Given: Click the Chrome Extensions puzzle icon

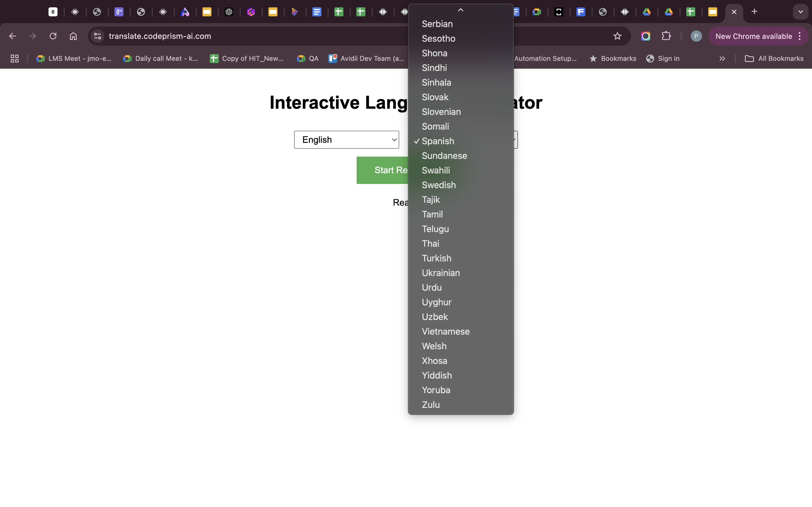Looking at the screenshot, I should pos(667,36).
